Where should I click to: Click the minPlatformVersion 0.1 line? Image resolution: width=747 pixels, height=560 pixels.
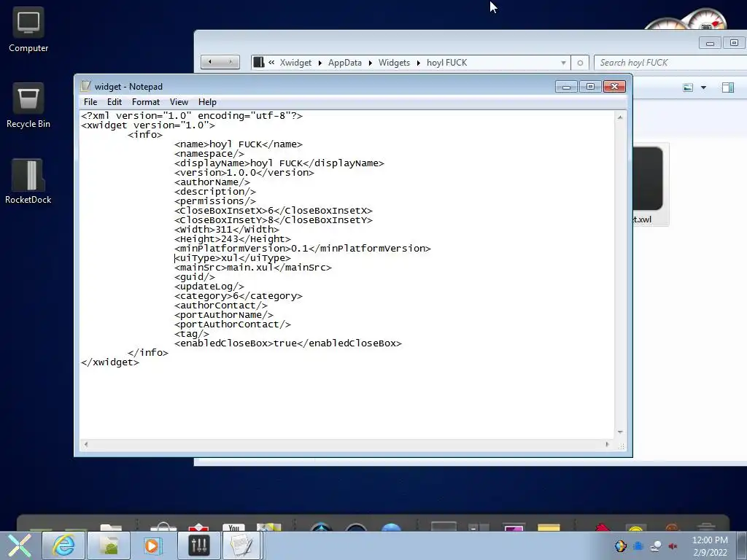click(x=303, y=249)
